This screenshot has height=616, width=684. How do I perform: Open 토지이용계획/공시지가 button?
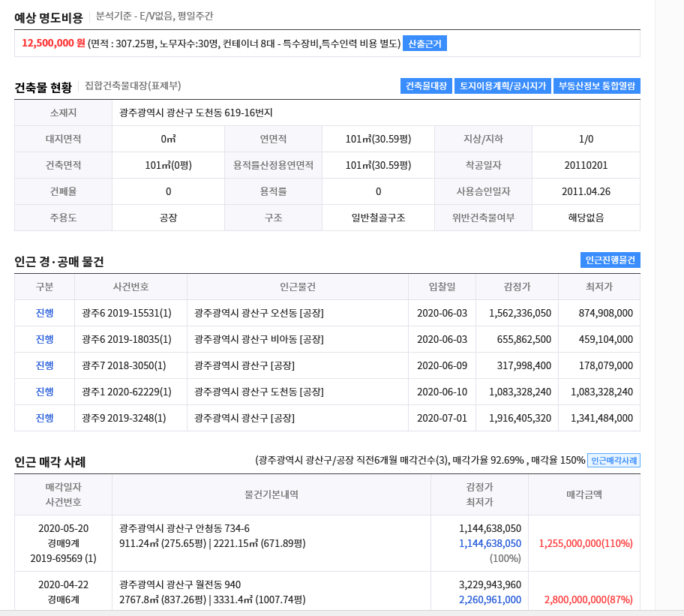pos(502,86)
